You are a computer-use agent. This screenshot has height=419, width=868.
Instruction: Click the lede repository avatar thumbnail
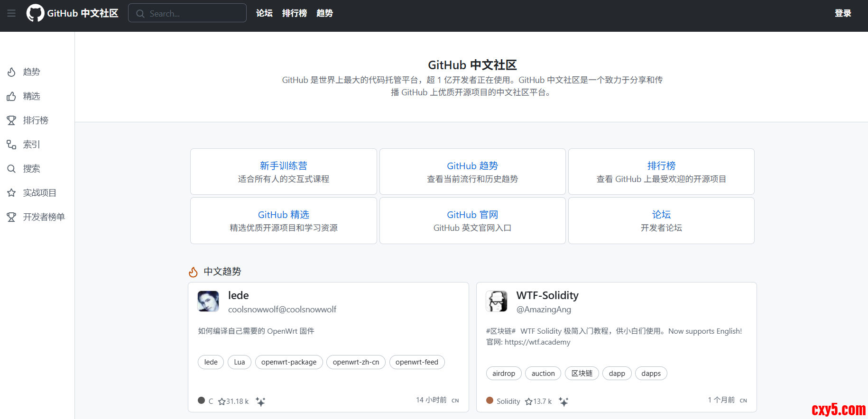pos(208,301)
